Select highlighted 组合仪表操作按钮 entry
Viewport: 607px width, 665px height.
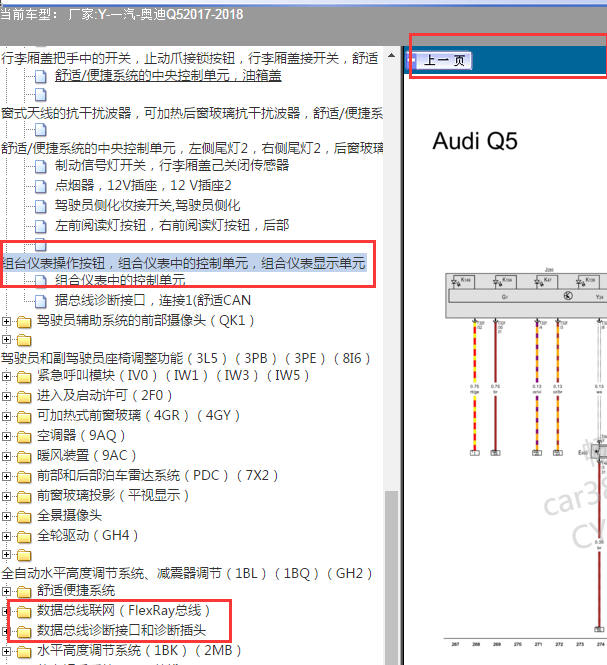tap(184, 263)
